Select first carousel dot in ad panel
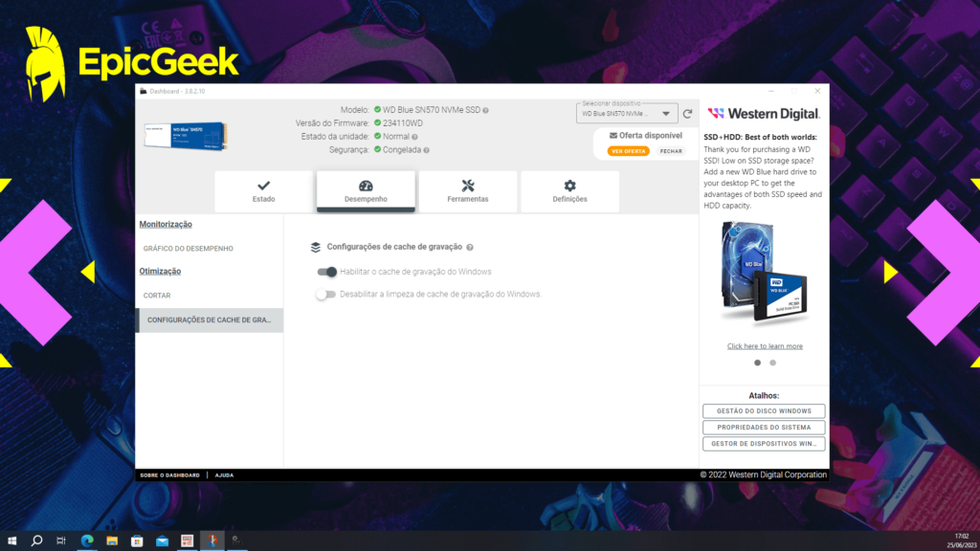980x551 pixels. point(758,363)
